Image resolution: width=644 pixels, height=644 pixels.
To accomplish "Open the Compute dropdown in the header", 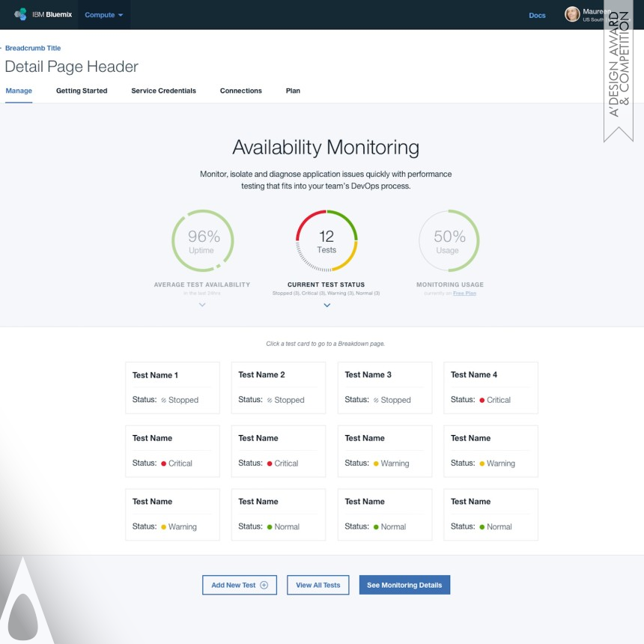I will click(x=103, y=14).
